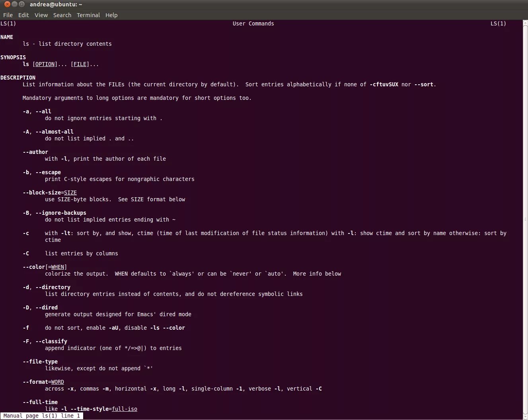528x420 pixels.
Task: Click 'likewise, except do not append' line
Action: [99, 368]
